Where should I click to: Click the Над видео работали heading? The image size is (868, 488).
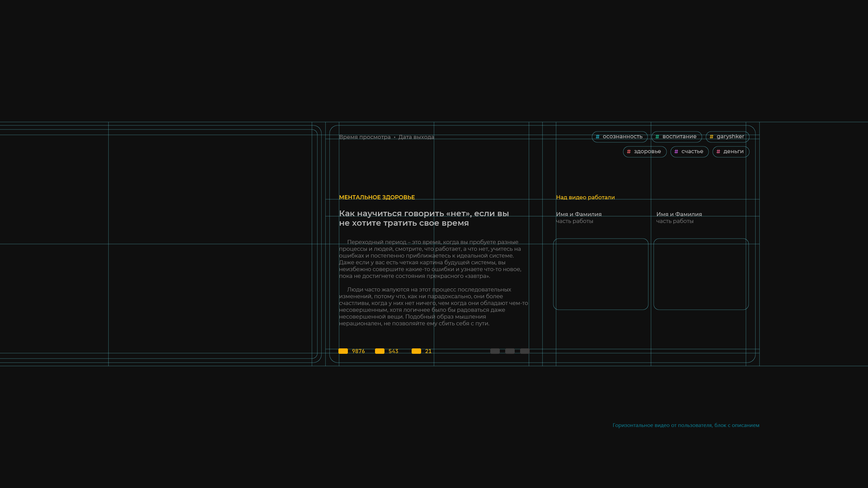585,197
